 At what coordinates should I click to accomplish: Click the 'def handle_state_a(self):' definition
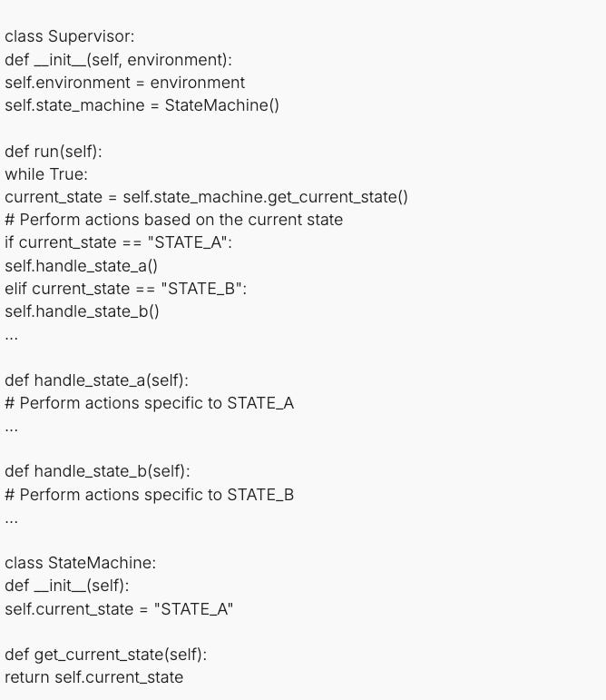[x=97, y=380]
